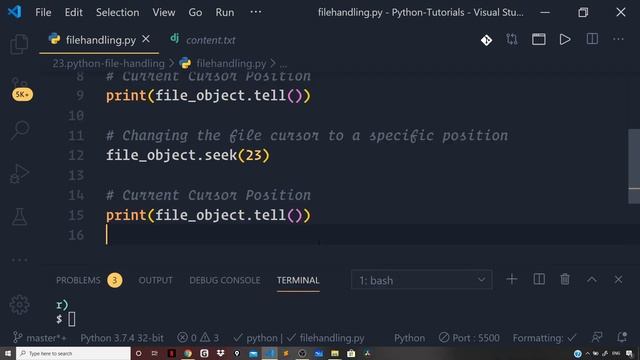Open changes compare icon in editor toolbar
The height and width of the screenshot is (360, 640).
click(x=512, y=40)
